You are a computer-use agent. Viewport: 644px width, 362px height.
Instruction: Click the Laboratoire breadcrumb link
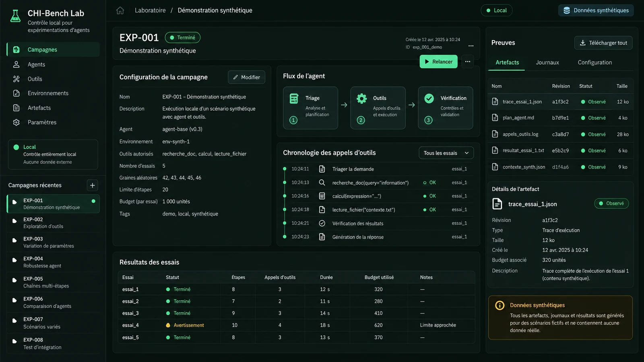click(150, 10)
